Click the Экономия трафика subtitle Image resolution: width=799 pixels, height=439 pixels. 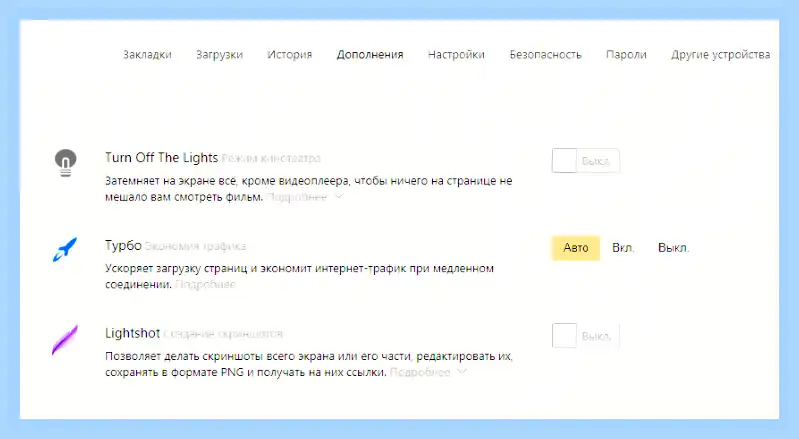(x=195, y=246)
